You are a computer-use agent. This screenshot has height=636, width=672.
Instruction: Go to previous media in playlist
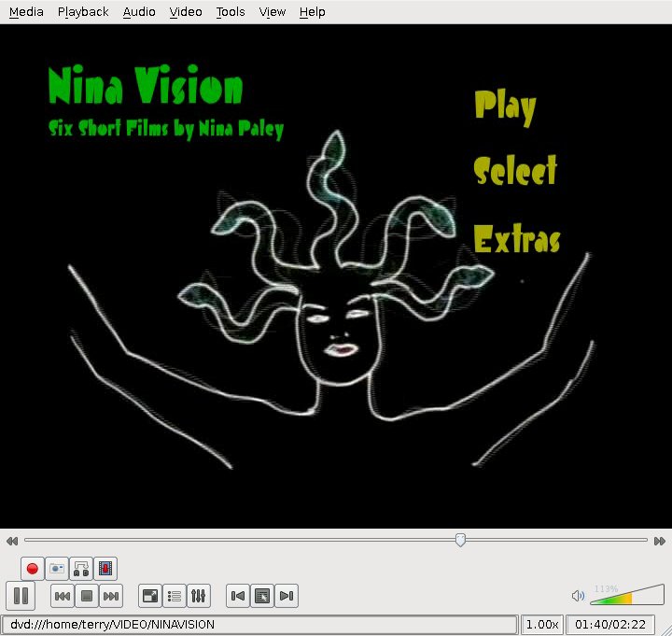(63, 596)
